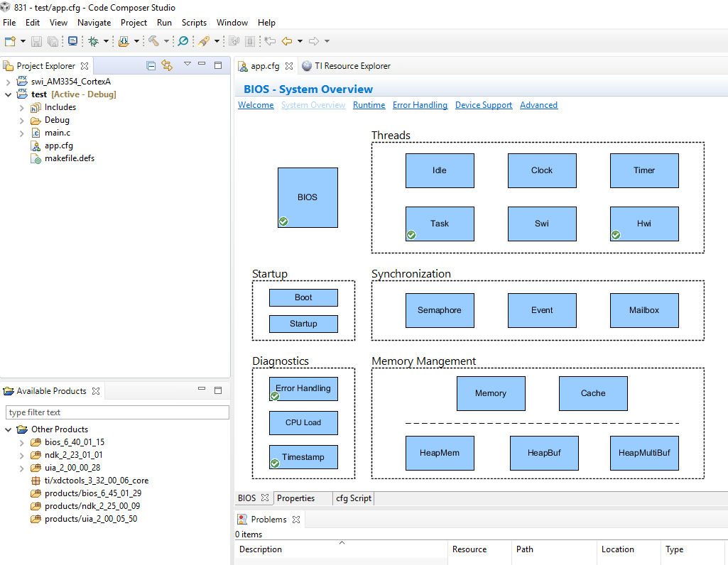728x565 pixels.
Task: Open the Navigate menu
Action: (x=94, y=23)
